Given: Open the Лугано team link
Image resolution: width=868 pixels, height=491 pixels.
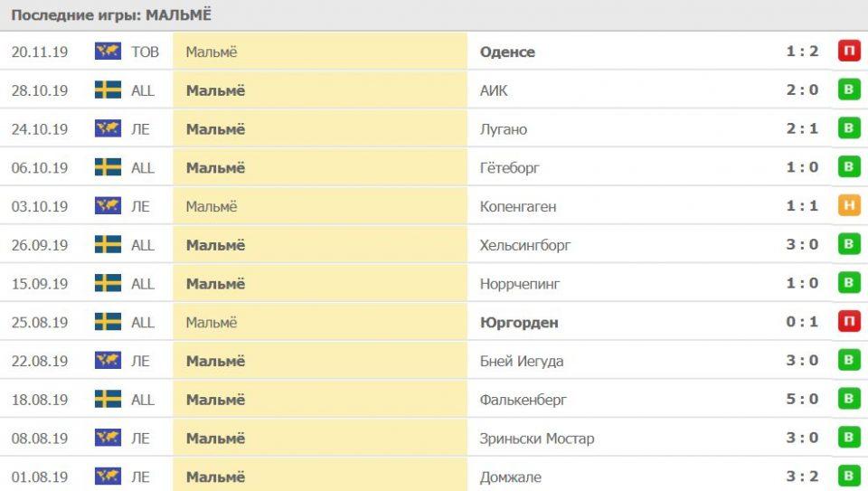Looking at the screenshot, I should [x=504, y=129].
